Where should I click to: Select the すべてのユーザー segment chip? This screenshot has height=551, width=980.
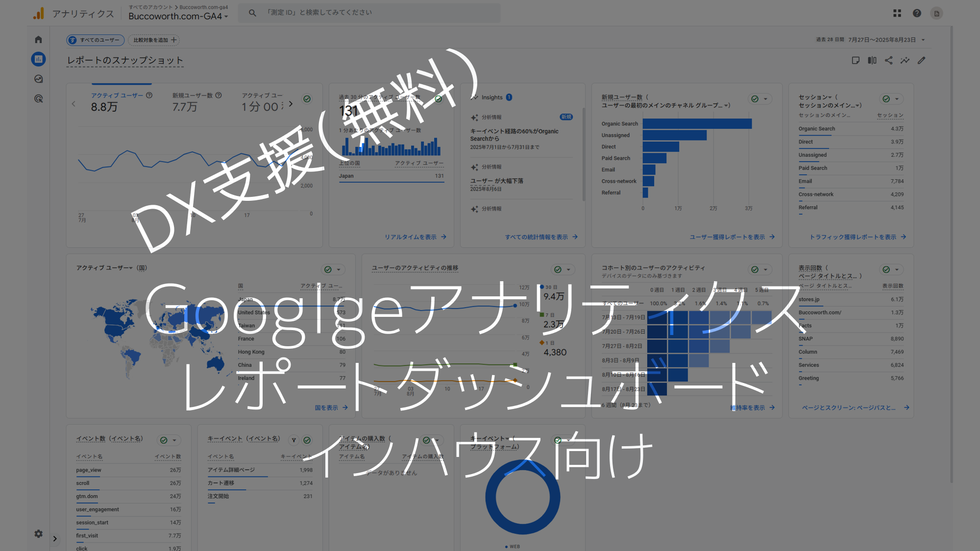[96, 40]
